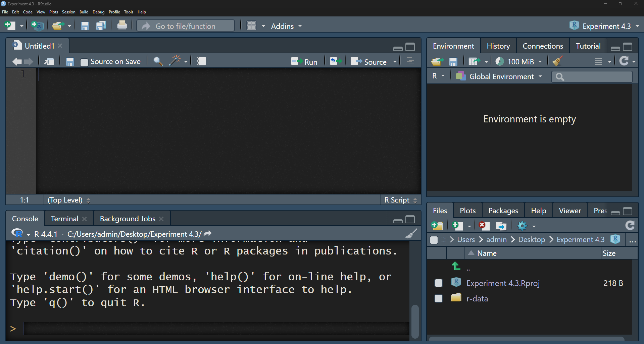Compile a report with the notebook icon
This screenshot has width=644, height=344.
click(201, 61)
